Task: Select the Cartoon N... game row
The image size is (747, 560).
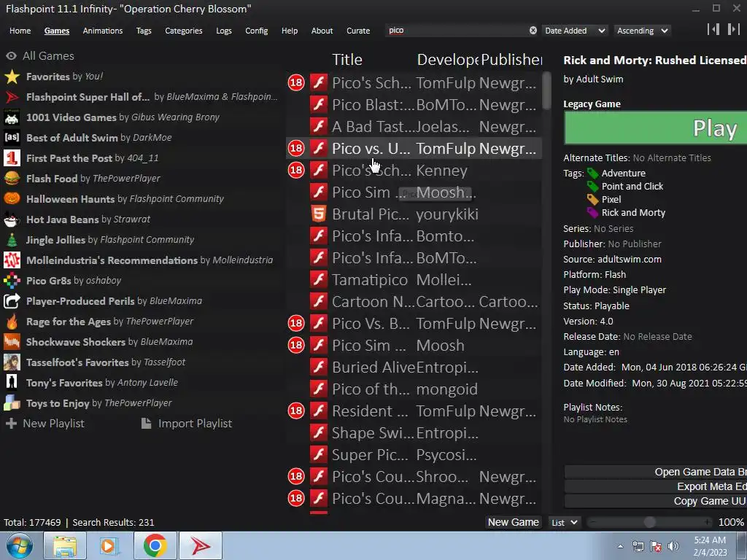Action: pyautogui.click(x=414, y=301)
